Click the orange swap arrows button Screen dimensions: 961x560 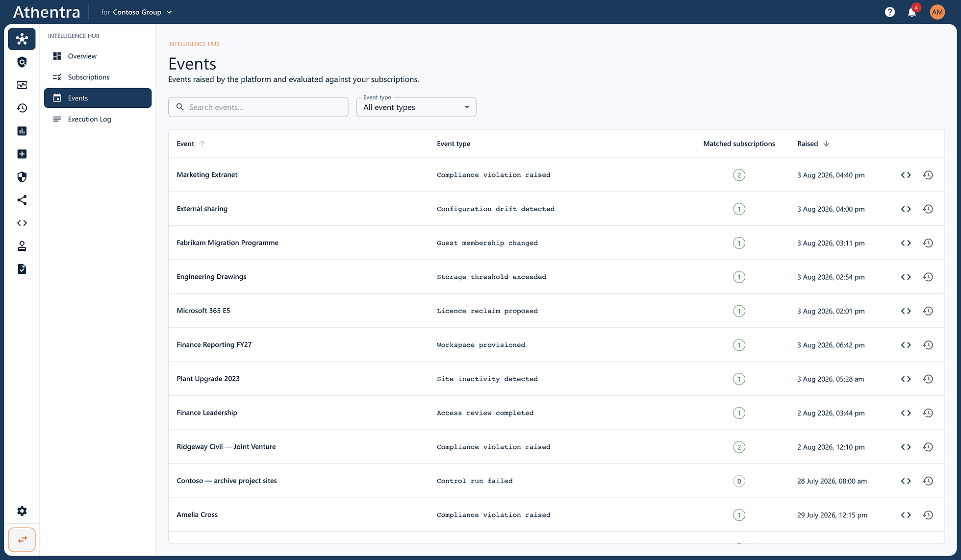pos(22,539)
